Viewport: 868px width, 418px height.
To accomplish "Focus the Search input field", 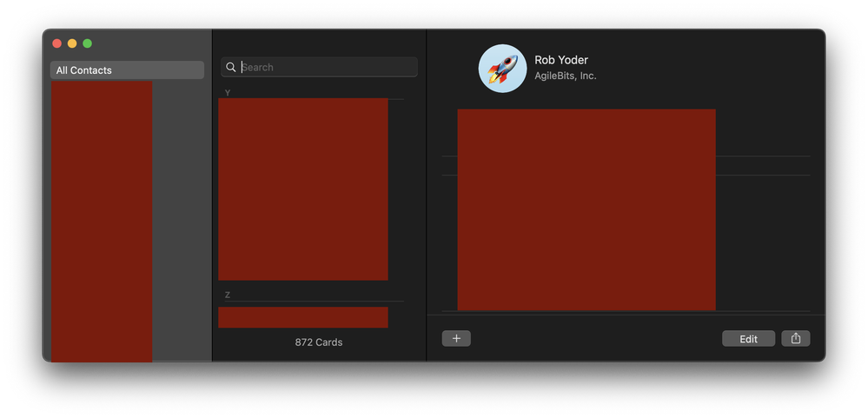I will (x=327, y=67).
